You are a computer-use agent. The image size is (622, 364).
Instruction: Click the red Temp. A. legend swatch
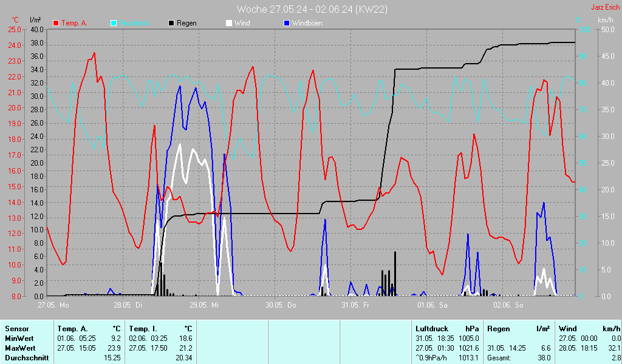(x=56, y=23)
